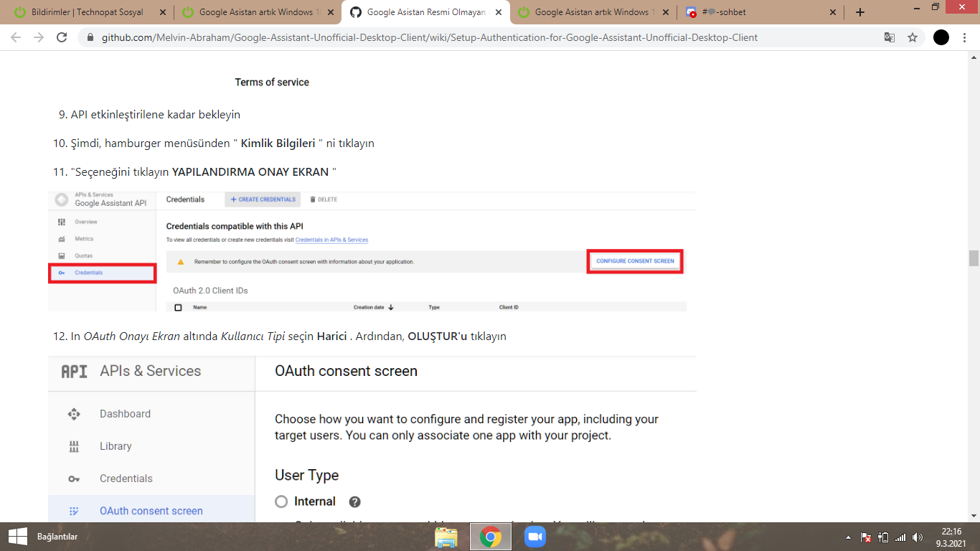Screen dimensions: 980x551
Task: Open the Google Translate page icon
Action: click(x=890, y=37)
